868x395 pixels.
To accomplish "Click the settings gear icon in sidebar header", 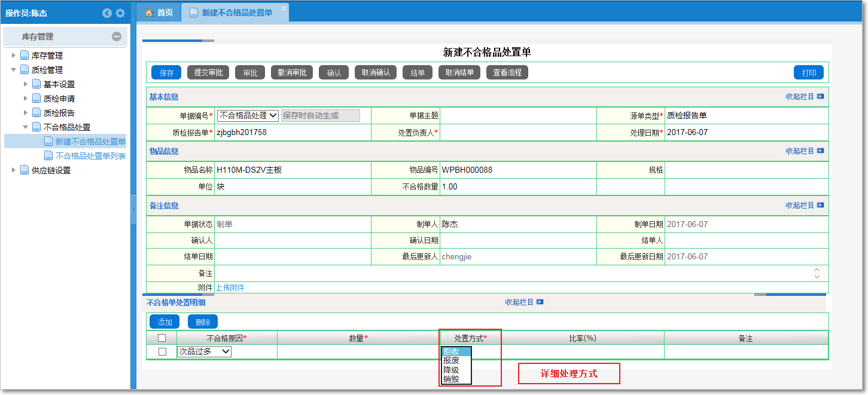I will (120, 13).
